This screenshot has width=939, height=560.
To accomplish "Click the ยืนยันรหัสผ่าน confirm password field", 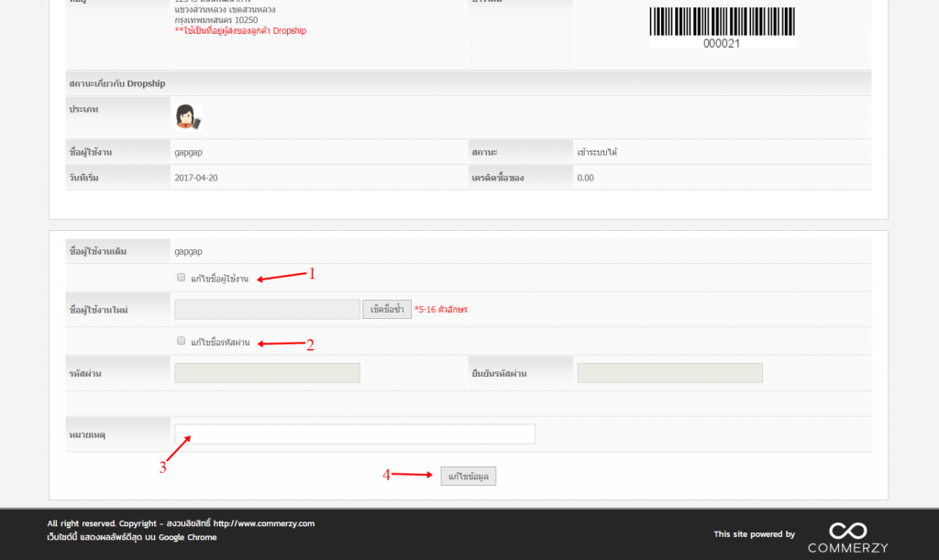I will (x=669, y=373).
